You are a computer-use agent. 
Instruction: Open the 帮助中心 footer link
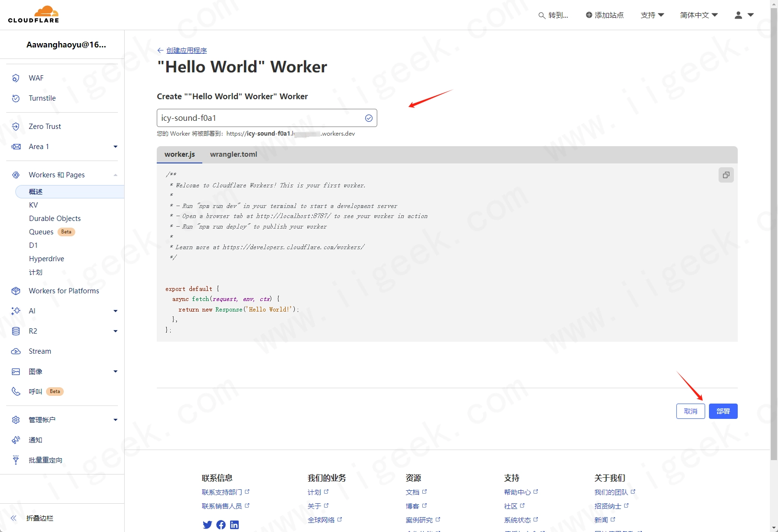coord(521,492)
